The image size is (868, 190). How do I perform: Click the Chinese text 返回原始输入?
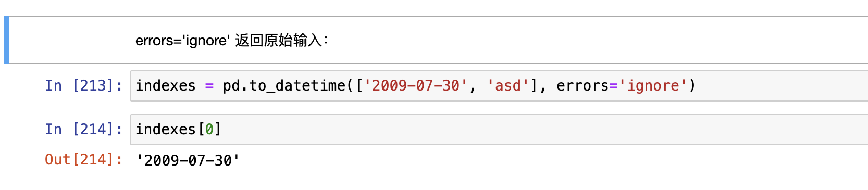(x=279, y=40)
